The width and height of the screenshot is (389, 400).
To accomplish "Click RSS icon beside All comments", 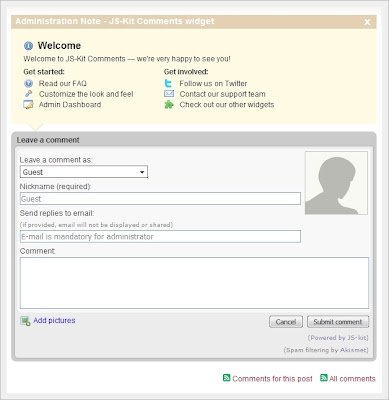I will coord(324,378).
